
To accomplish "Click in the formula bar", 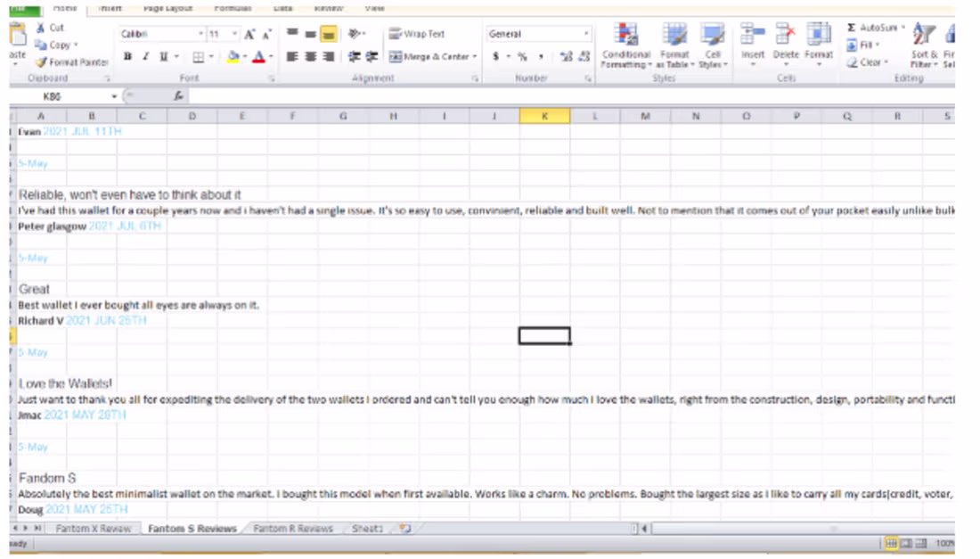I will pos(571,96).
